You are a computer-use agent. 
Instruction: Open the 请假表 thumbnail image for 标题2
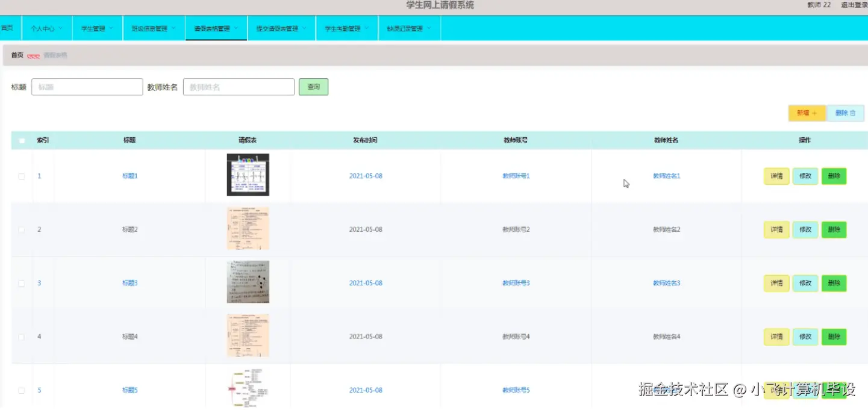click(x=248, y=228)
